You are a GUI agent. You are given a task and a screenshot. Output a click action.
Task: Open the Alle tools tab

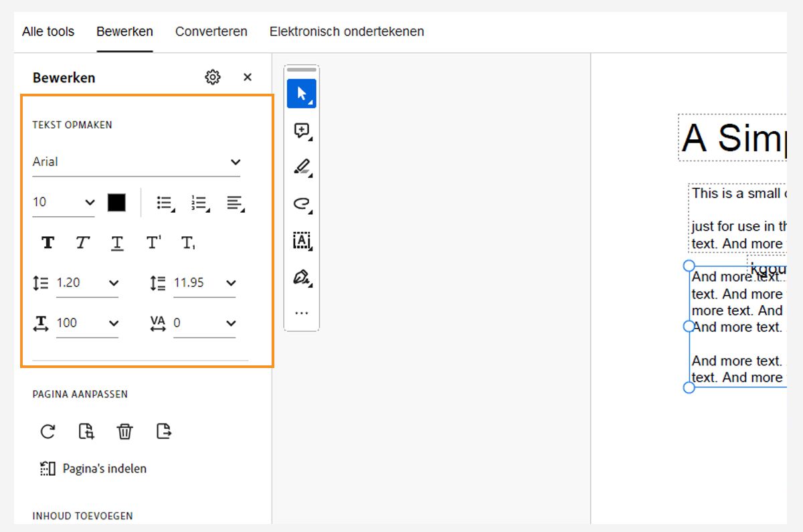pyautogui.click(x=48, y=31)
